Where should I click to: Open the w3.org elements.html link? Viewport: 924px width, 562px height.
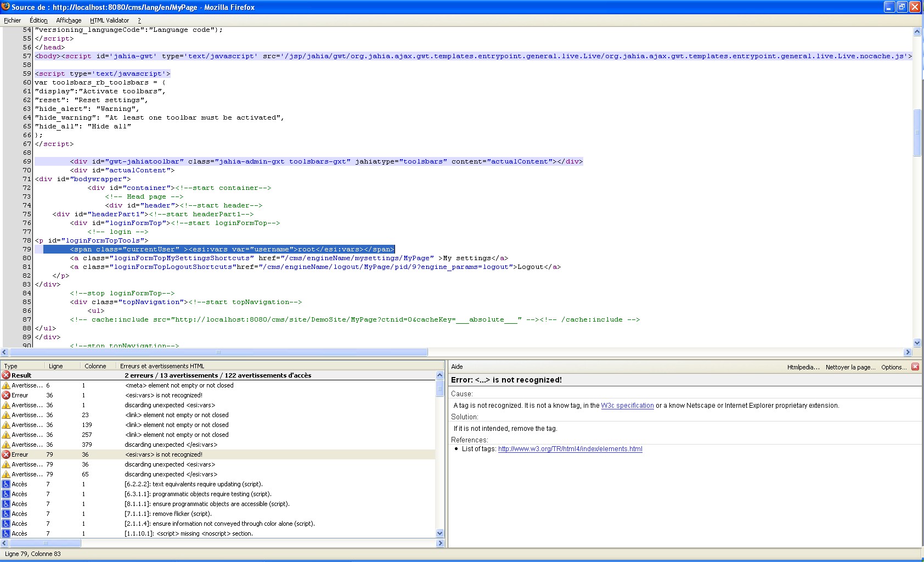pyautogui.click(x=570, y=449)
